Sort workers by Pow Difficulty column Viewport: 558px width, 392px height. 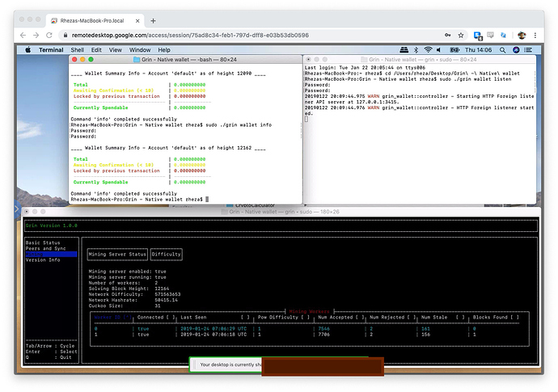coord(283,317)
